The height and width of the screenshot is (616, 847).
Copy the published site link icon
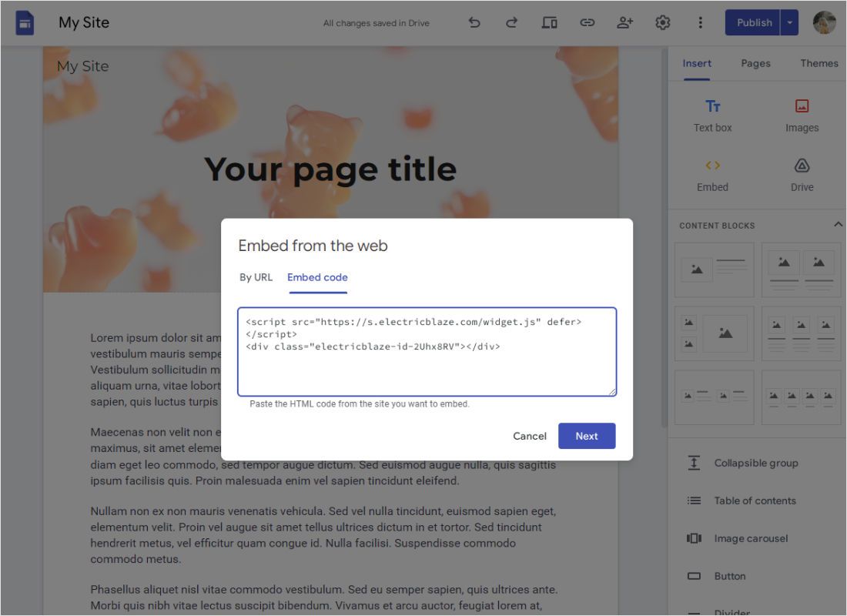pyautogui.click(x=588, y=22)
